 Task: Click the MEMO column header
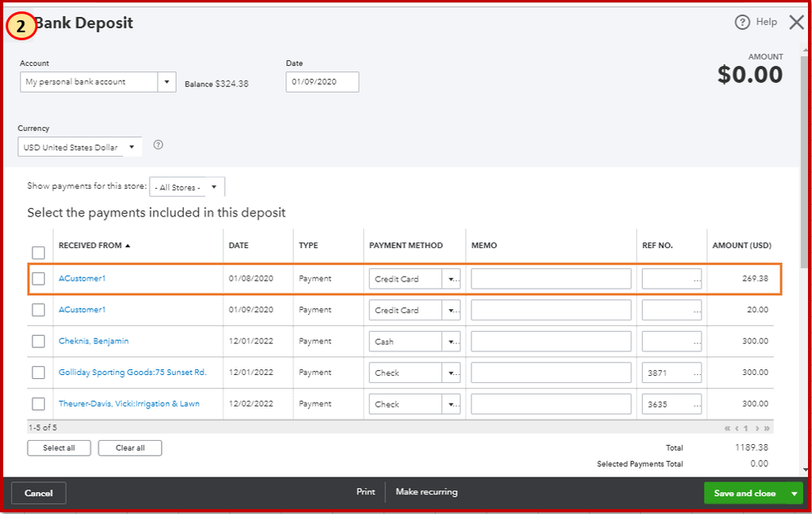(x=484, y=246)
